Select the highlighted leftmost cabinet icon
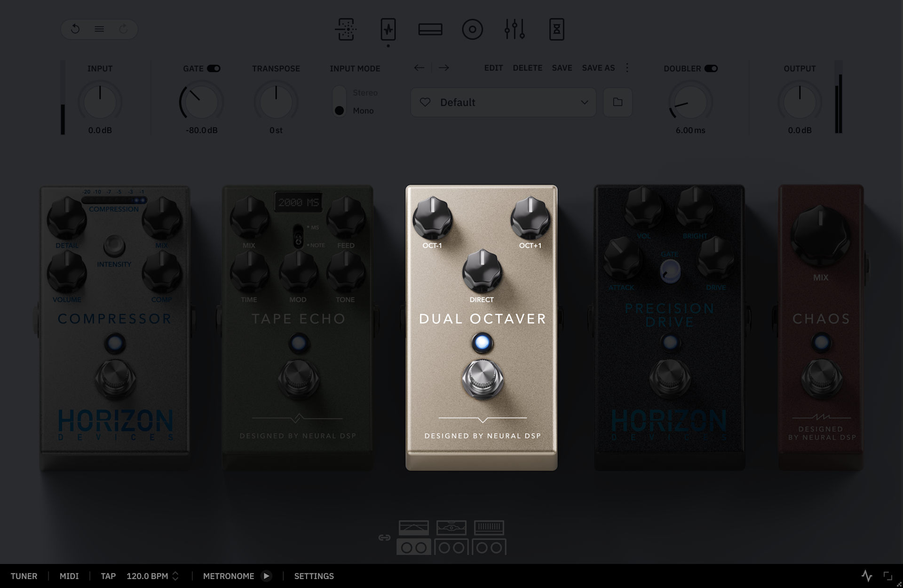The height and width of the screenshot is (588, 903). point(414,547)
